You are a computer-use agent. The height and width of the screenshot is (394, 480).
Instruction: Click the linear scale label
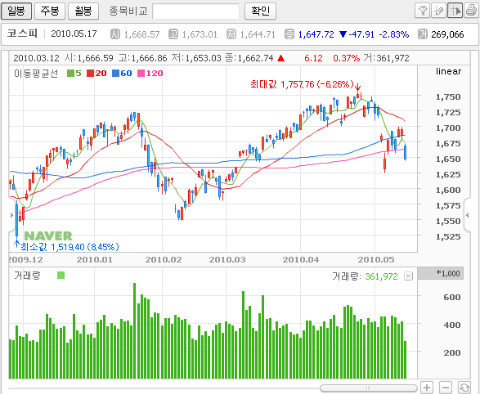coord(448,71)
